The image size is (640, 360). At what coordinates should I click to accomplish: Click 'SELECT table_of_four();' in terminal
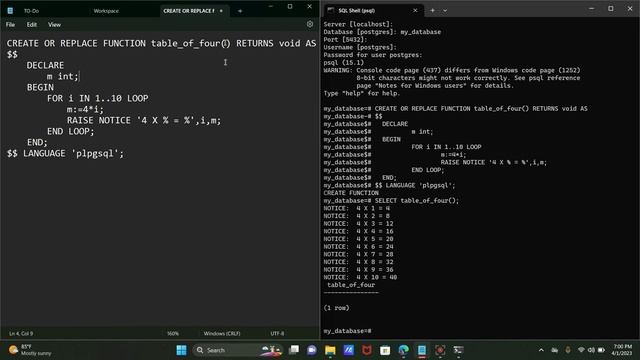[x=417, y=201]
